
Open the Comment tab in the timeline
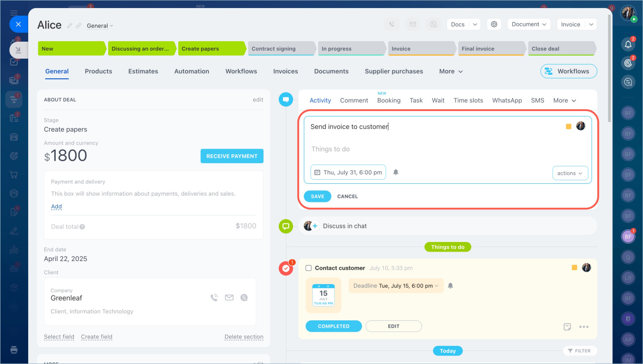coord(354,100)
